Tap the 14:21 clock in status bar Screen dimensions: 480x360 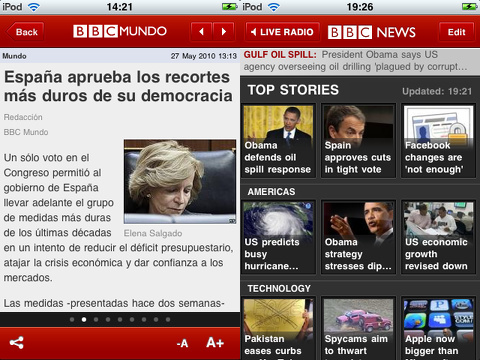[120, 7]
